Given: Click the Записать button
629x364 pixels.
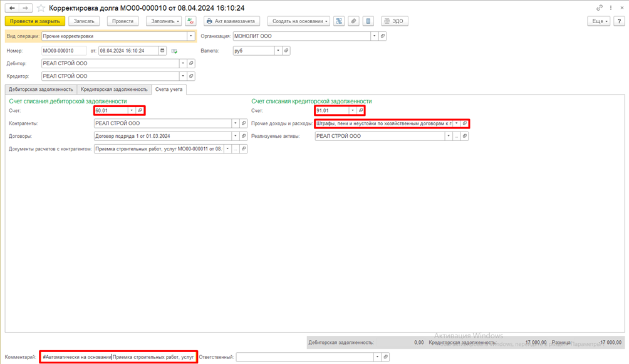Looking at the screenshot, I should point(84,21).
